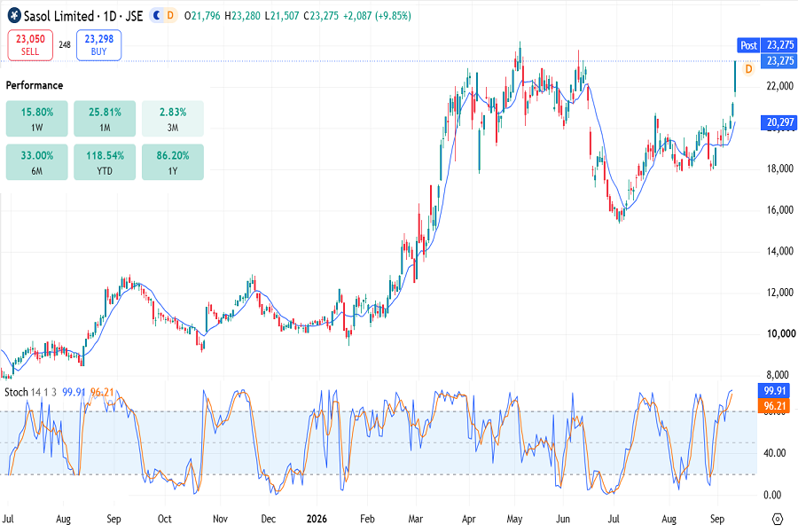Click the Sasol Limited logo icon
Viewport: 798px width, 532px height.
14,16
